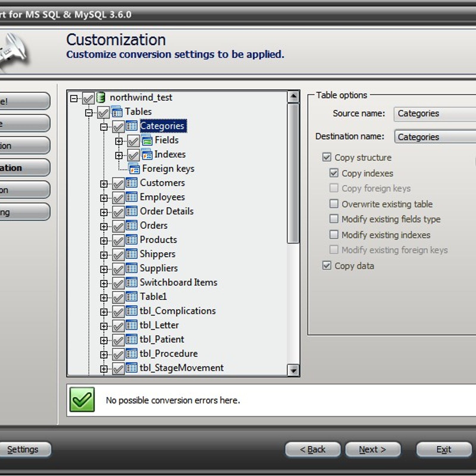Toggle Copy data checkbox
This screenshot has height=476, width=476.
pyautogui.click(x=327, y=265)
